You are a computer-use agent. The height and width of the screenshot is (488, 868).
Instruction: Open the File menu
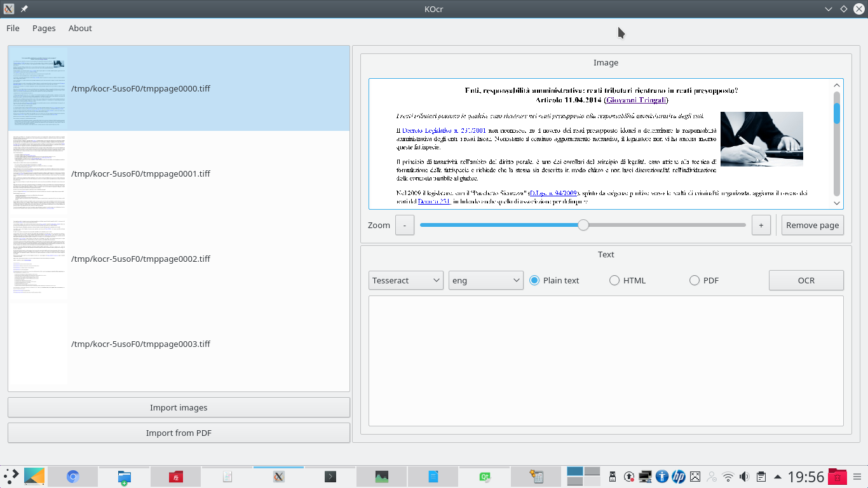pyautogui.click(x=13, y=28)
